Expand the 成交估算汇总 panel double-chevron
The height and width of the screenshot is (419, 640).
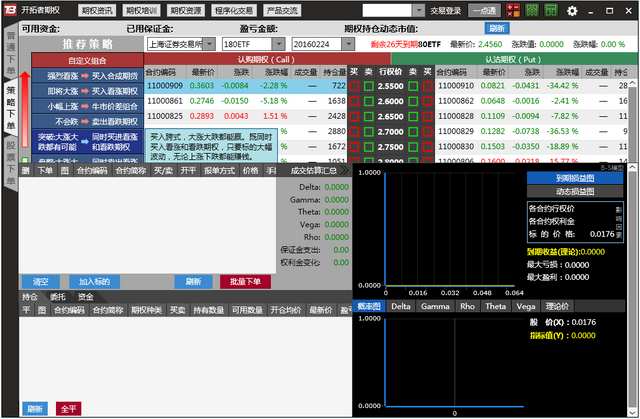click(344, 170)
